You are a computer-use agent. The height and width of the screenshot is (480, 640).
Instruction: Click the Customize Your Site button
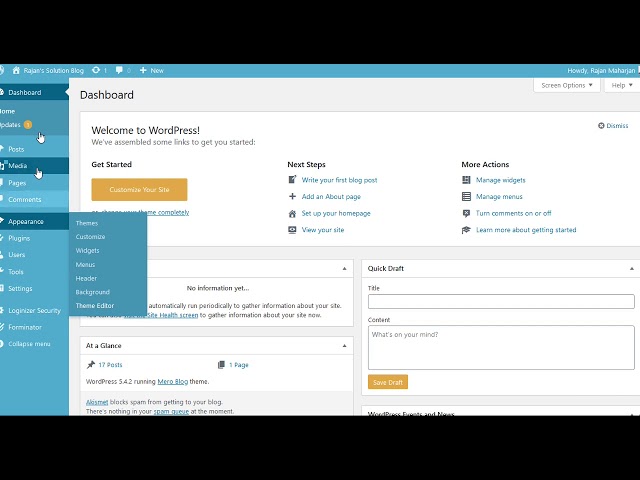point(139,189)
